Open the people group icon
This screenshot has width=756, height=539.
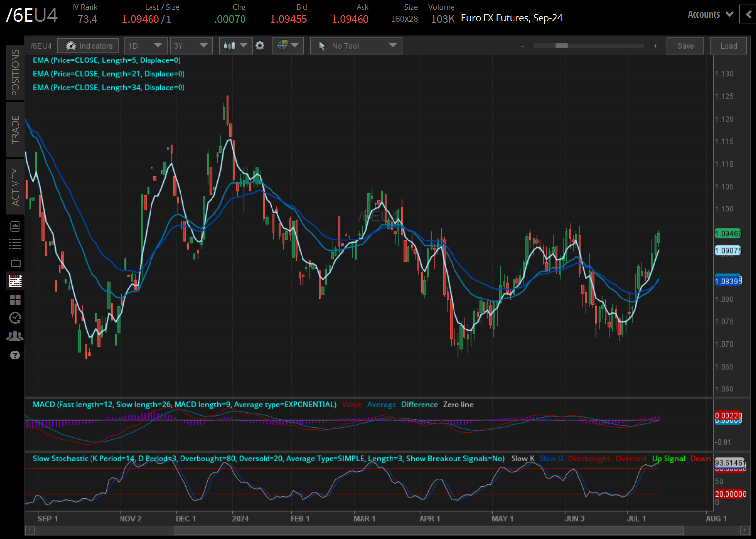tap(15, 336)
